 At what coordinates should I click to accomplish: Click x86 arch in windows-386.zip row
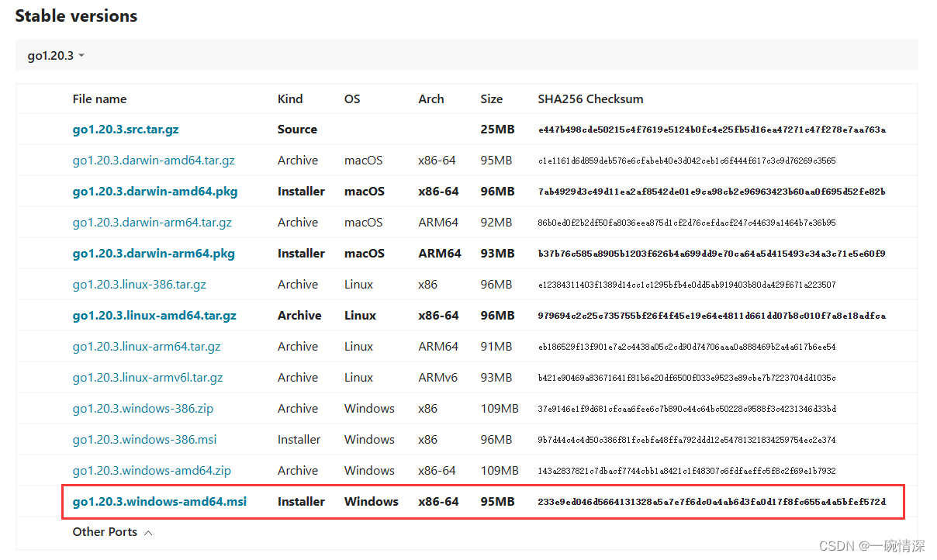point(427,409)
